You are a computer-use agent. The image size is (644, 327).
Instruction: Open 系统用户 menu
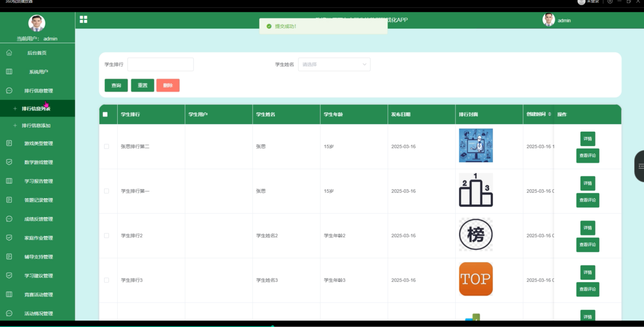38,72
